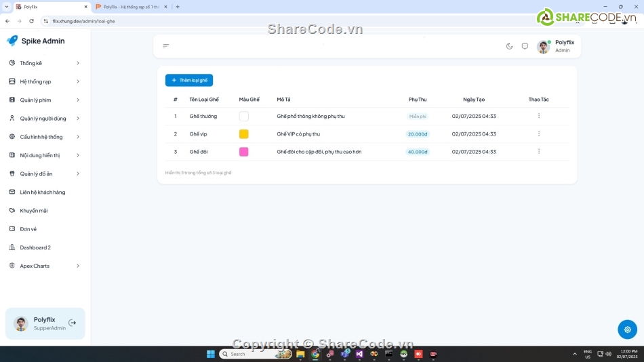Expand the Cấu hình hệ thống chevron
Screen dimensions: 644x362
[78, 137]
